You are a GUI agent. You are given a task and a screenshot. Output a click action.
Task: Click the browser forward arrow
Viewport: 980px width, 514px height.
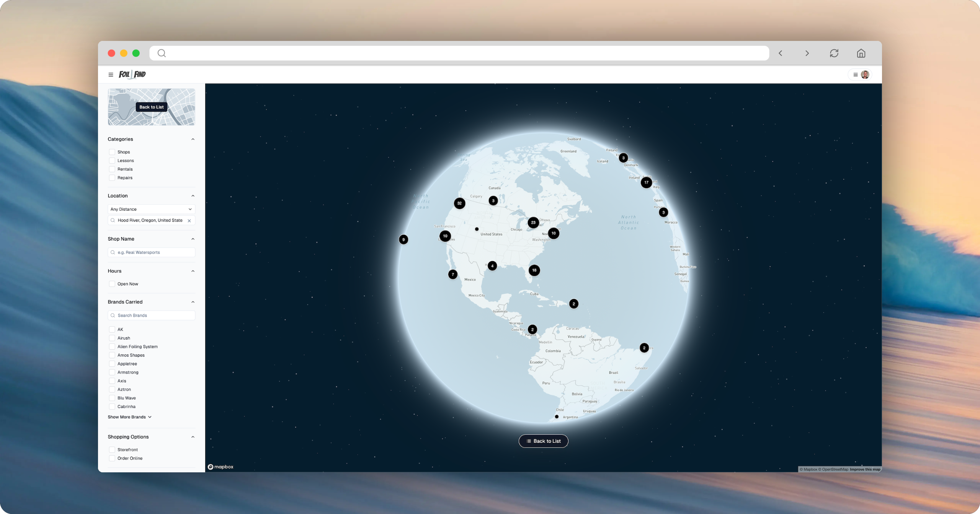[807, 53]
